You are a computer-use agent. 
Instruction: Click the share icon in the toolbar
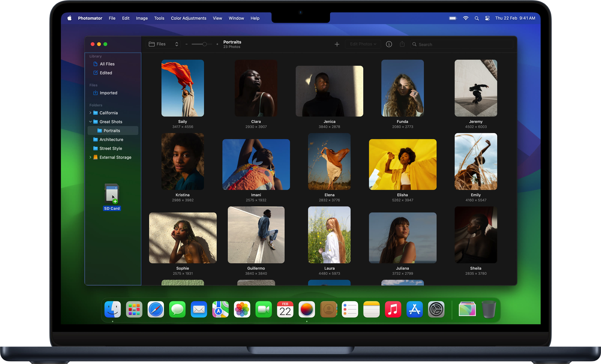[402, 44]
